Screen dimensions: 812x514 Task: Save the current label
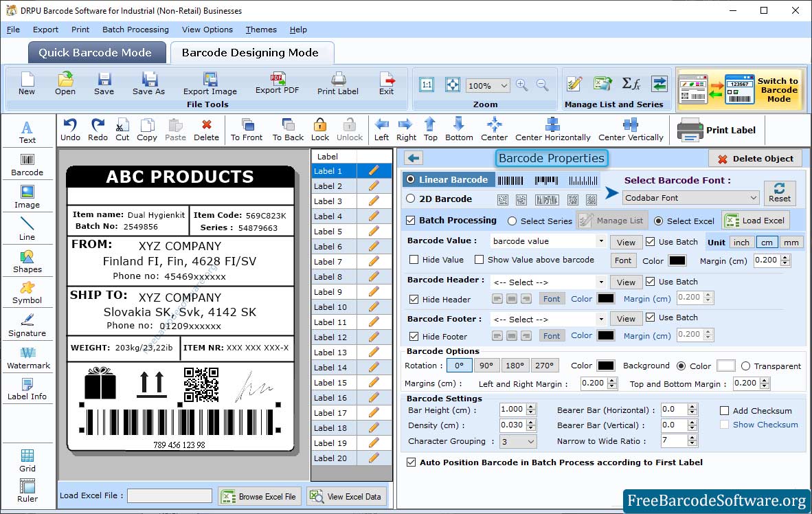104,84
